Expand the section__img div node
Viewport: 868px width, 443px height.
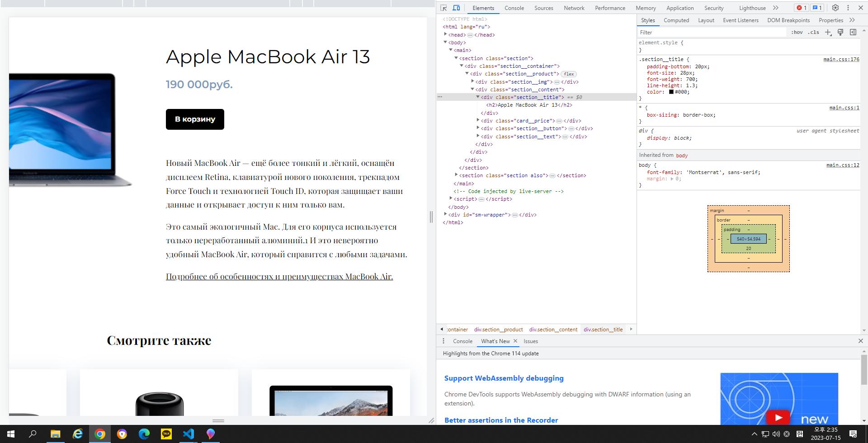coord(472,81)
